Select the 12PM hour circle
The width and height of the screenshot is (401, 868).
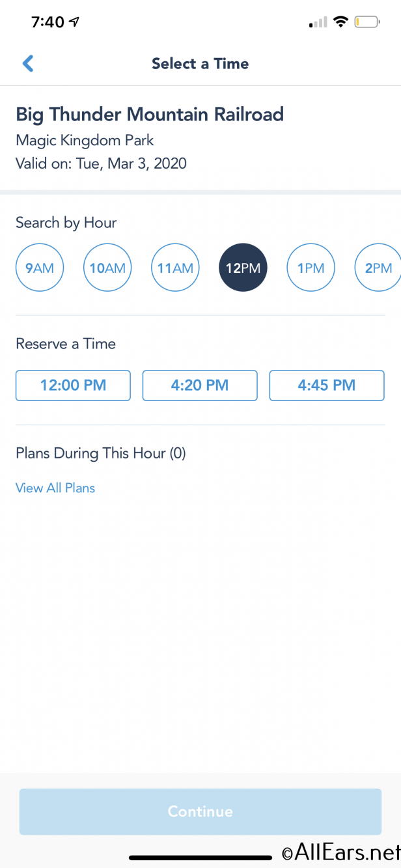243,268
